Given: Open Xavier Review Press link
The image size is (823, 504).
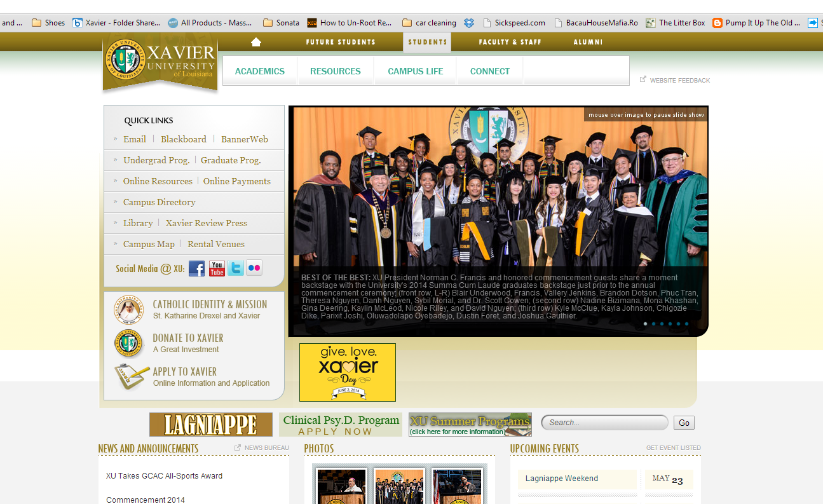Looking at the screenshot, I should click(x=207, y=223).
